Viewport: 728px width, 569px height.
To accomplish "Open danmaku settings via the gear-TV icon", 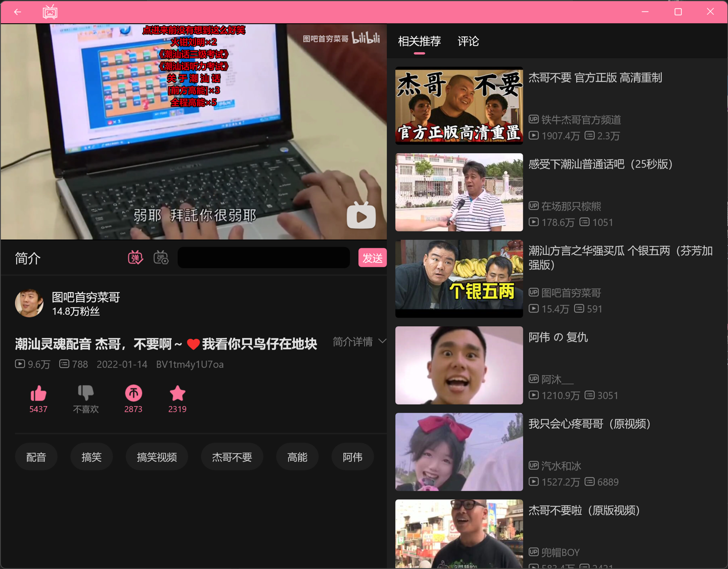I will coord(161,257).
